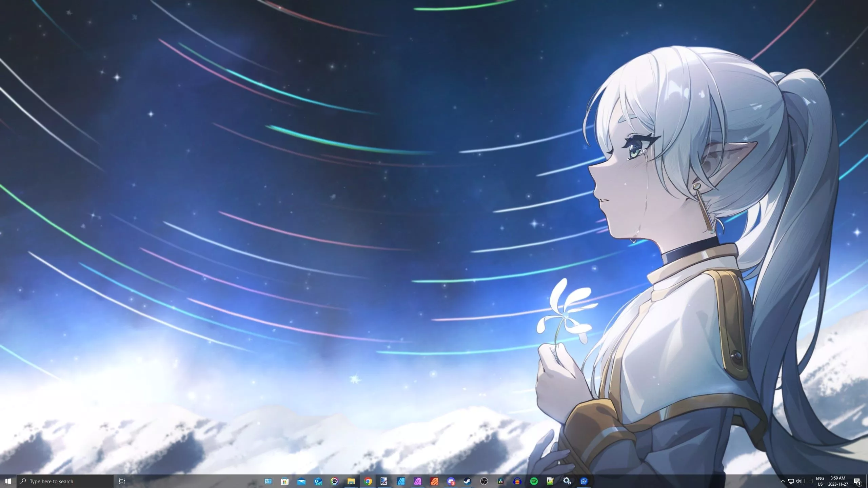
Task: Open Discord with 3 notifications
Action: [451, 481]
